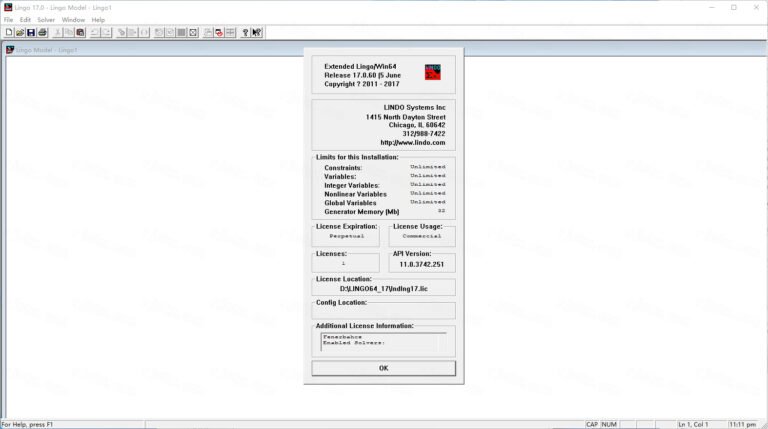The image size is (768, 429).
Task: Click 'Ln 1, Col 1' in status bar
Action: tap(693, 425)
